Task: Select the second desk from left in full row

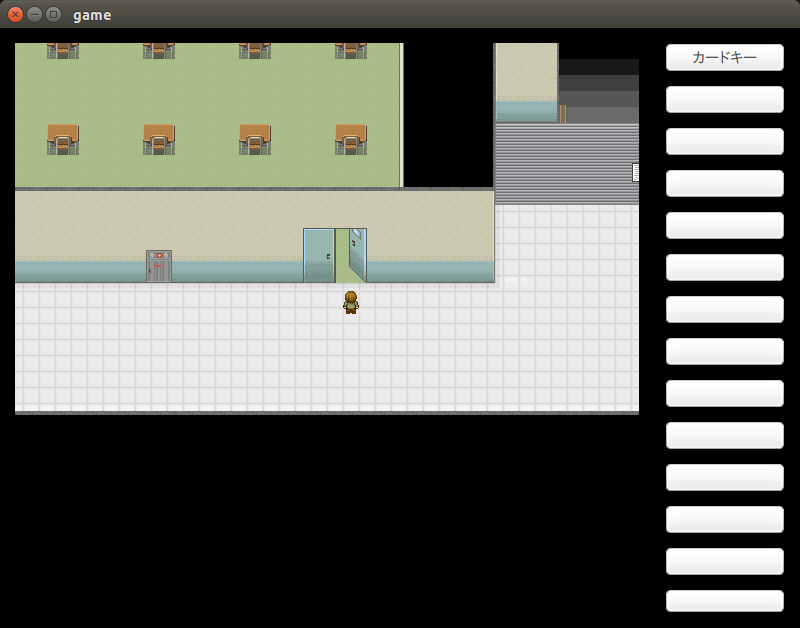Action: pyautogui.click(x=159, y=139)
